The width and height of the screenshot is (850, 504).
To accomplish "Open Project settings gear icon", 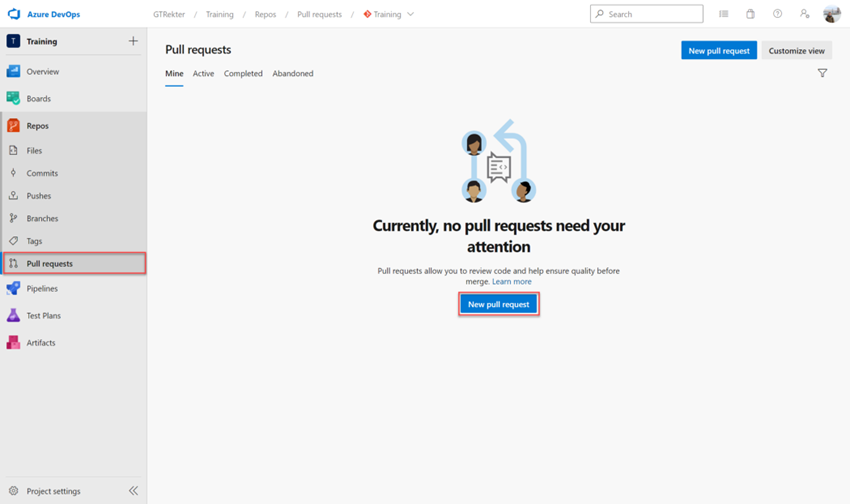I will 14,490.
